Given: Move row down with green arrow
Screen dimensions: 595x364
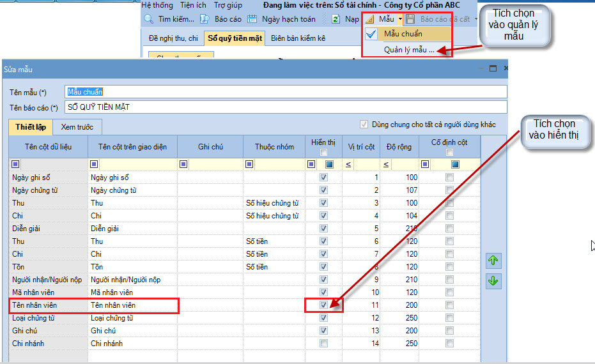Looking at the screenshot, I should pyautogui.click(x=493, y=281).
